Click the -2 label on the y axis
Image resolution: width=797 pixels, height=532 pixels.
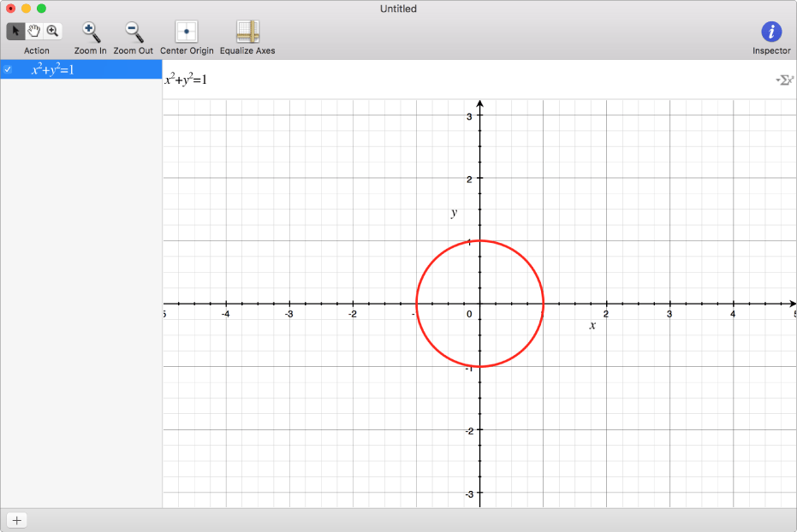point(469,431)
